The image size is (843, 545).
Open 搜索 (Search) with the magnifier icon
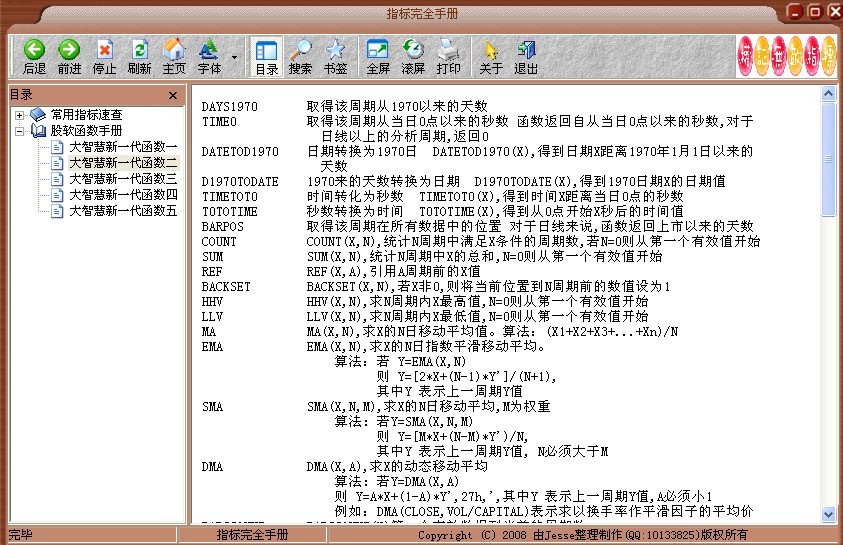tap(300, 56)
